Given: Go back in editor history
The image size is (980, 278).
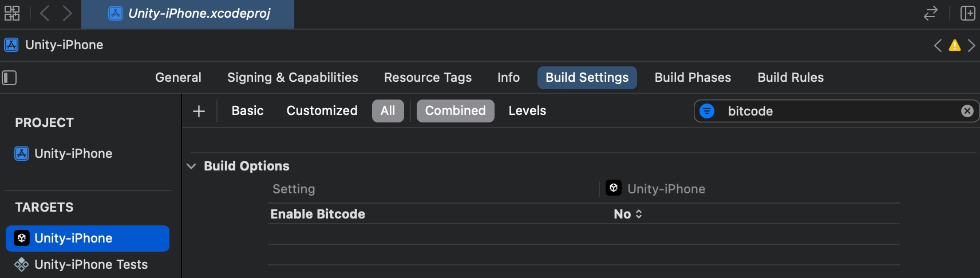Looking at the screenshot, I should click(x=45, y=13).
